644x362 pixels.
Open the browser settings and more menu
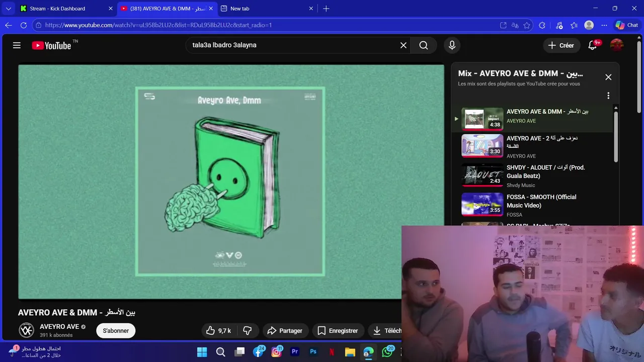pyautogui.click(x=604, y=25)
